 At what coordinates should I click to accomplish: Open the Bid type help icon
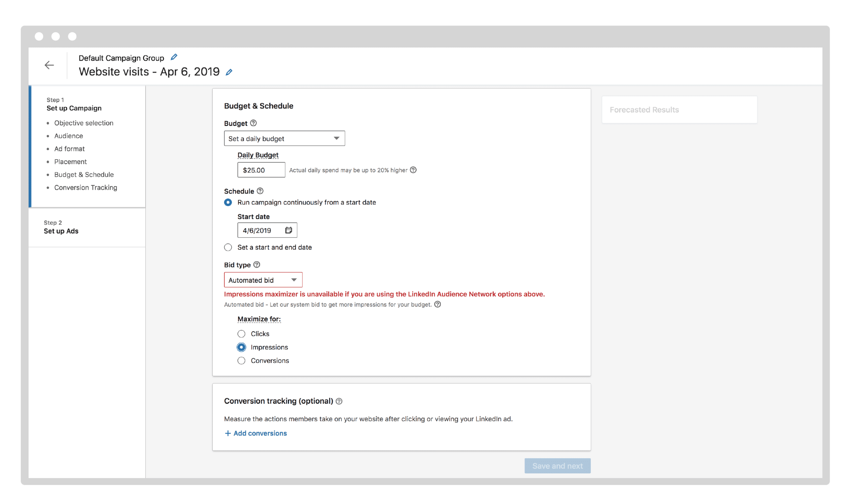257,264
